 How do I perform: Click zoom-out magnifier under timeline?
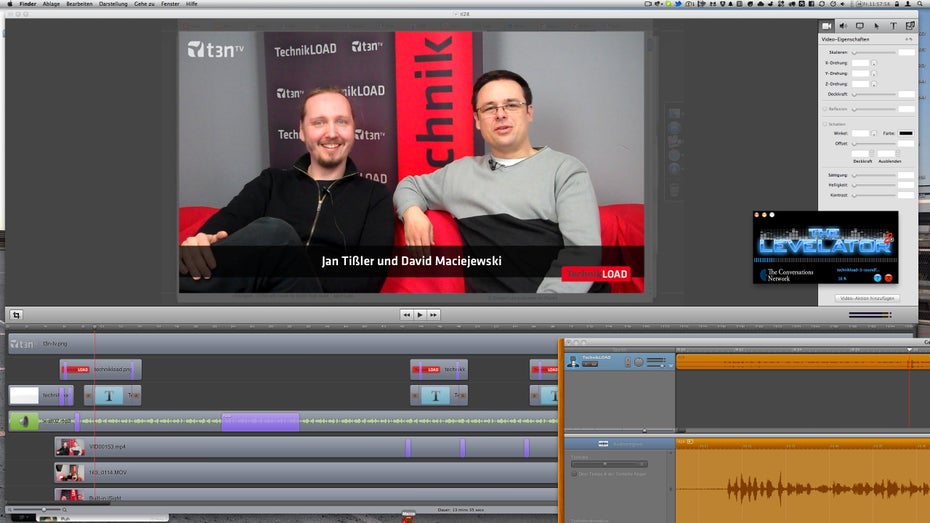click(9, 509)
